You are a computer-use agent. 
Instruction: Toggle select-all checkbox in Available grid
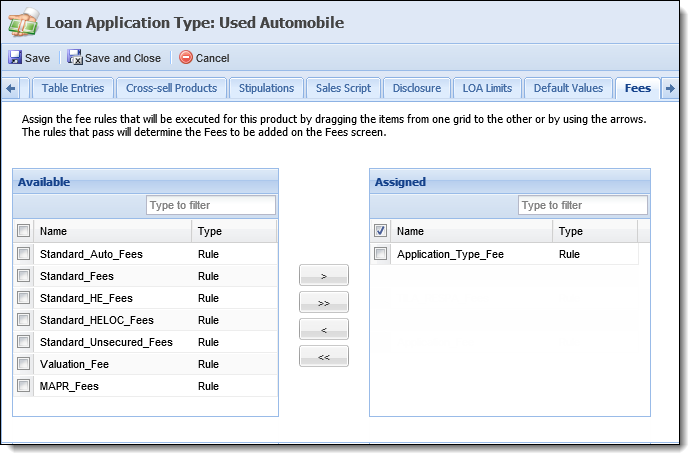pyautogui.click(x=23, y=231)
